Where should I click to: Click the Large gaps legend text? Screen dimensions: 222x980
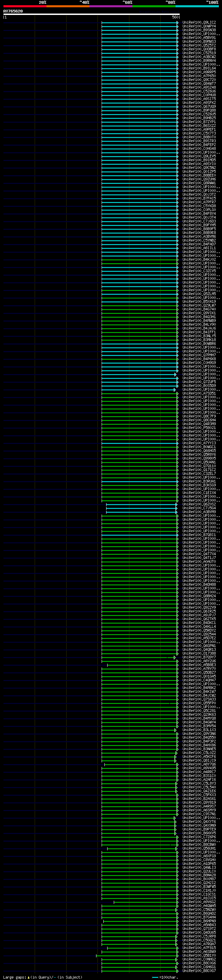click(x=43, y=977)
